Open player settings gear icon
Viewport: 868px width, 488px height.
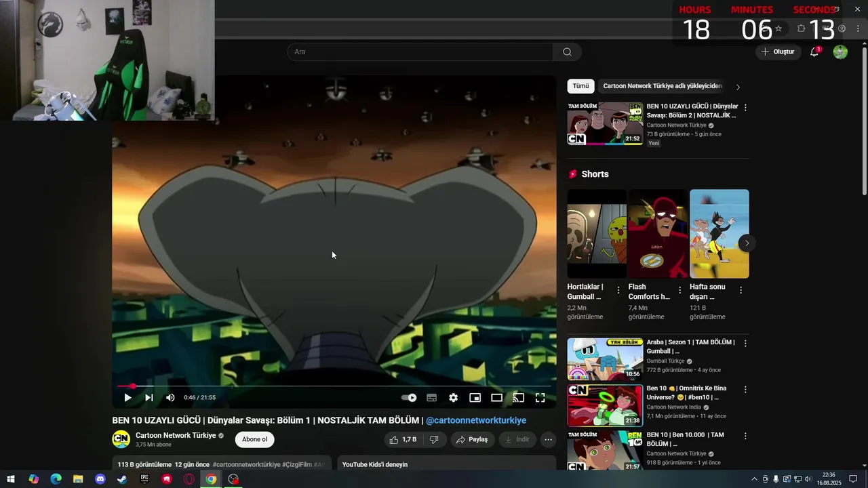(x=453, y=398)
